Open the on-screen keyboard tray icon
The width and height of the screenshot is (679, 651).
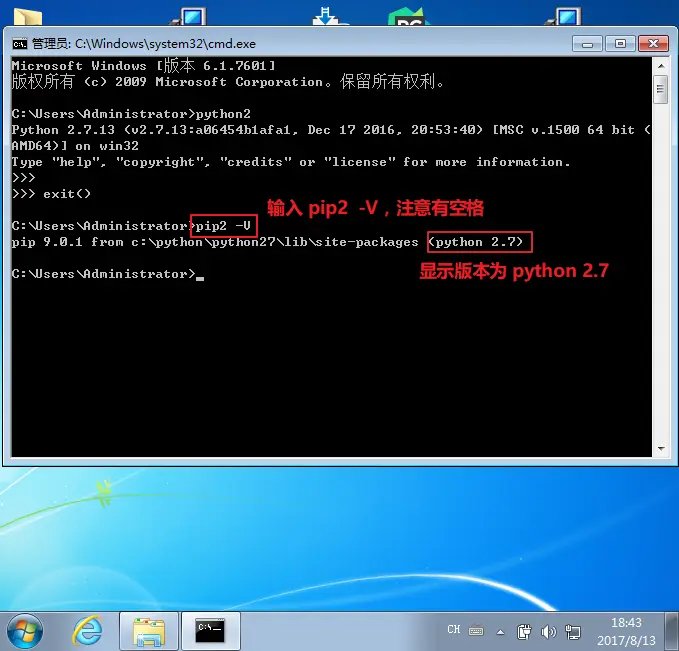point(476,631)
